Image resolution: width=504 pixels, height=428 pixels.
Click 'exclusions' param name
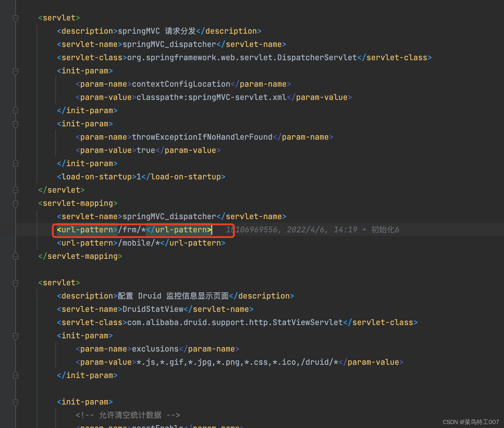(x=155, y=349)
